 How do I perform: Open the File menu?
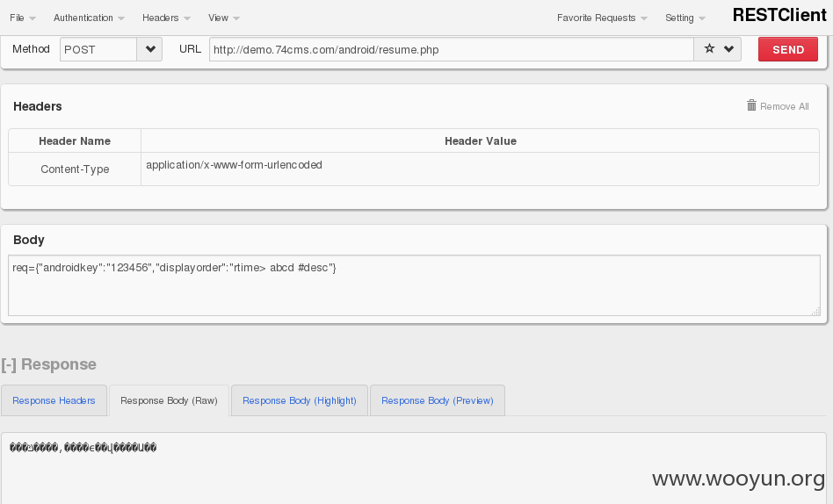click(22, 18)
